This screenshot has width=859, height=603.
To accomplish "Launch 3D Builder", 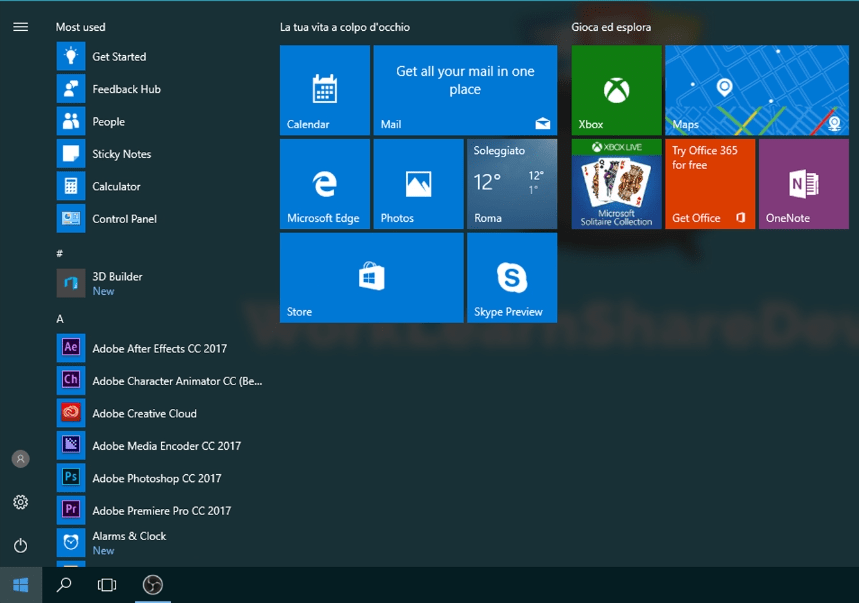I will point(160,283).
